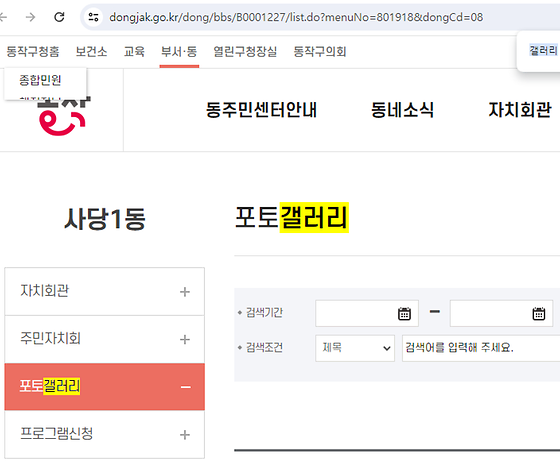Screen dimensions: 560x471
Task: Open 동주민센터안내 main navigation
Action: click(x=261, y=110)
